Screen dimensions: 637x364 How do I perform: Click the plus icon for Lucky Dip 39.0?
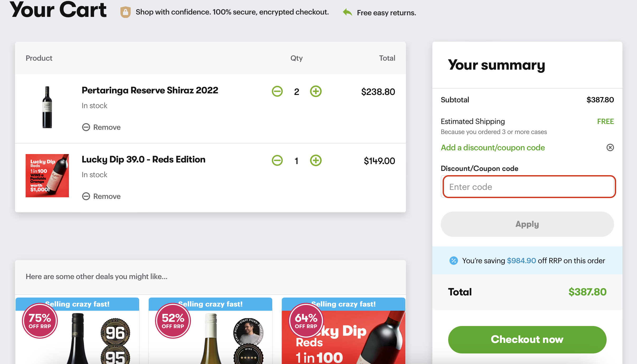tap(316, 160)
